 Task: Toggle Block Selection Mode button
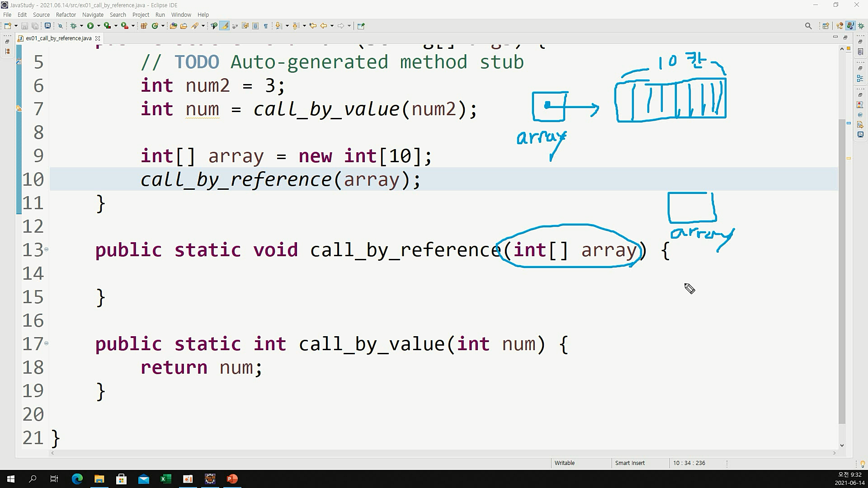(255, 26)
